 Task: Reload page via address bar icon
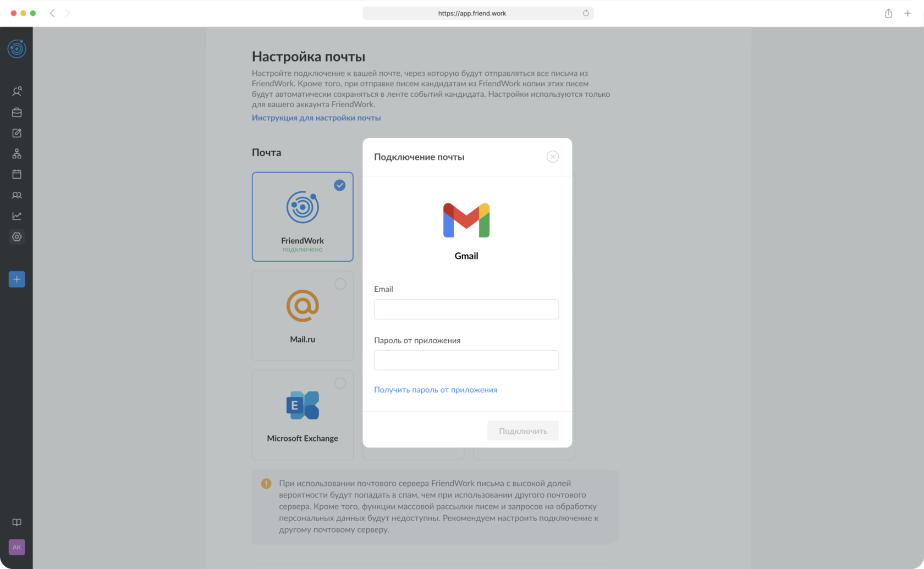(586, 13)
